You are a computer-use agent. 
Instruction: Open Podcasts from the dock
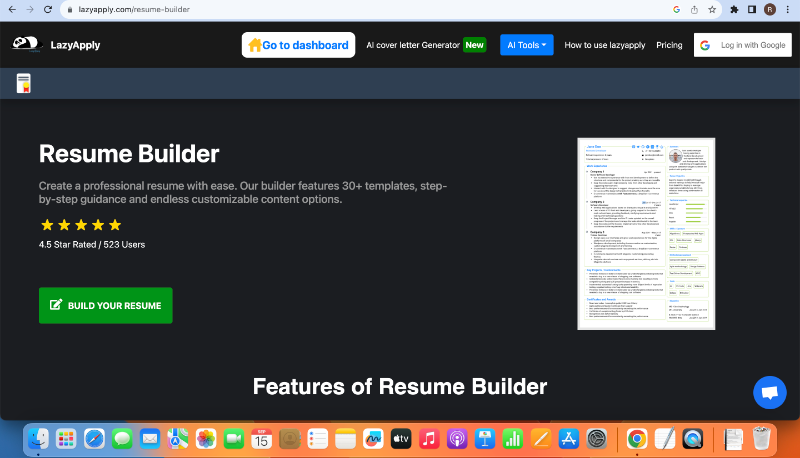pyautogui.click(x=457, y=439)
